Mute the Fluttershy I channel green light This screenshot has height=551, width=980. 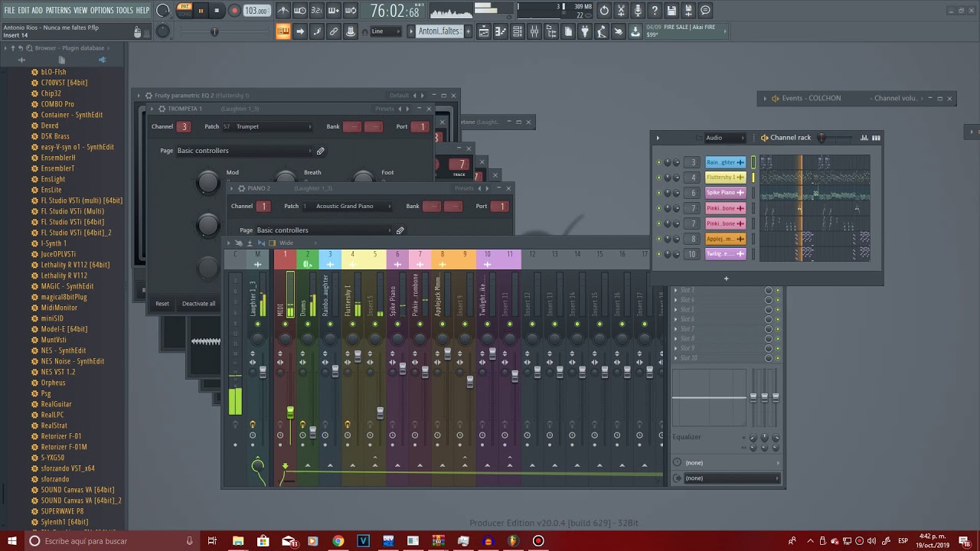point(658,178)
